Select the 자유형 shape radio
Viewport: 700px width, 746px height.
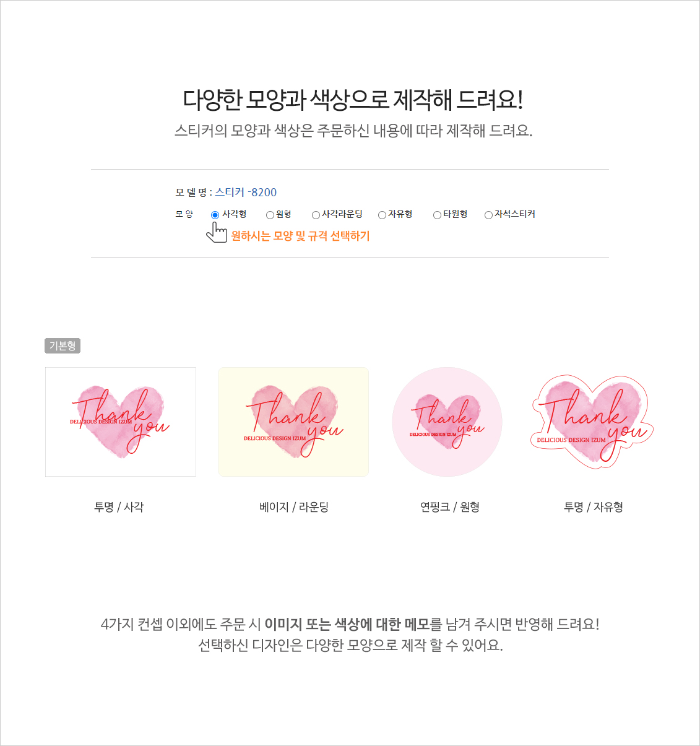[382, 215]
